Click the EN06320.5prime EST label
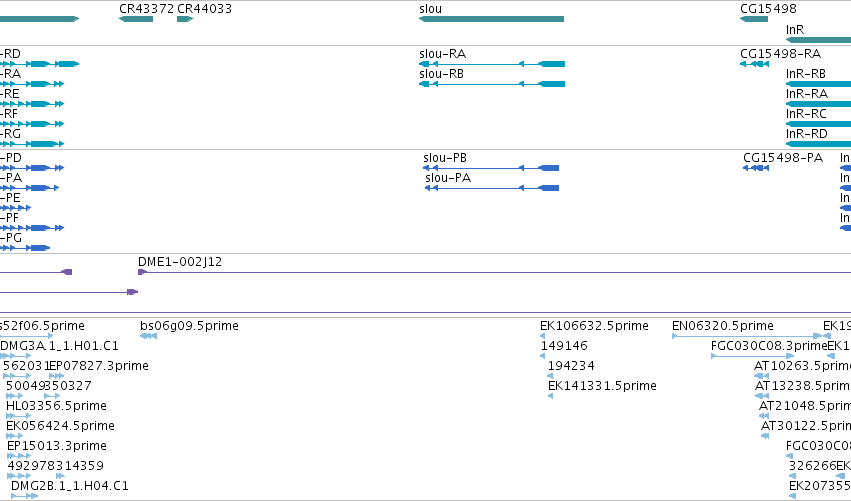The width and height of the screenshot is (851, 501). [722, 326]
